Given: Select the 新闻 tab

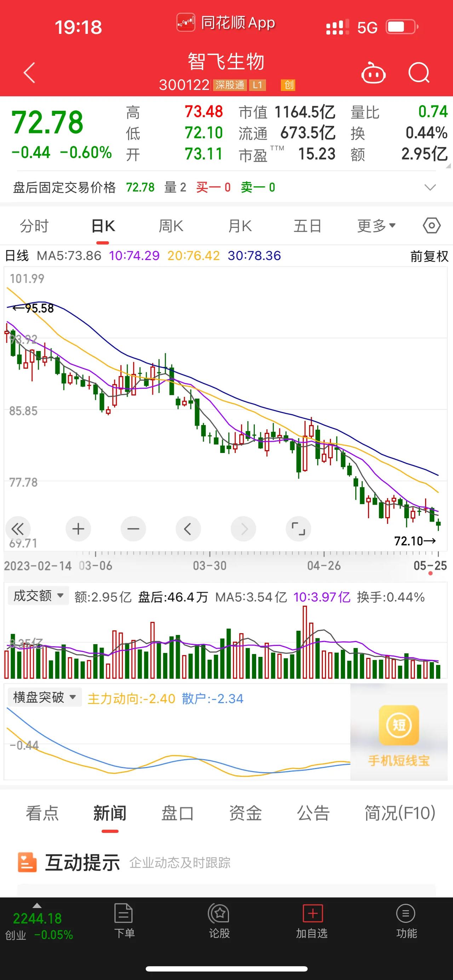Looking at the screenshot, I should click(x=110, y=813).
